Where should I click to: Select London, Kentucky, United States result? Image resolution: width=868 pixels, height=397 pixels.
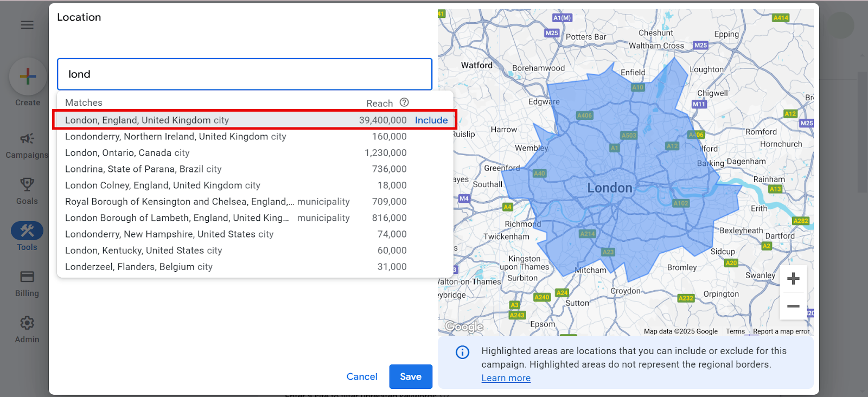pyautogui.click(x=255, y=251)
